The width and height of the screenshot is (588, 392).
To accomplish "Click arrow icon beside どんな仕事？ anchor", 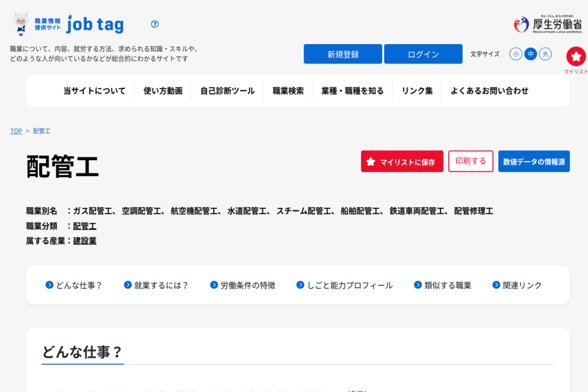I will pos(50,285).
